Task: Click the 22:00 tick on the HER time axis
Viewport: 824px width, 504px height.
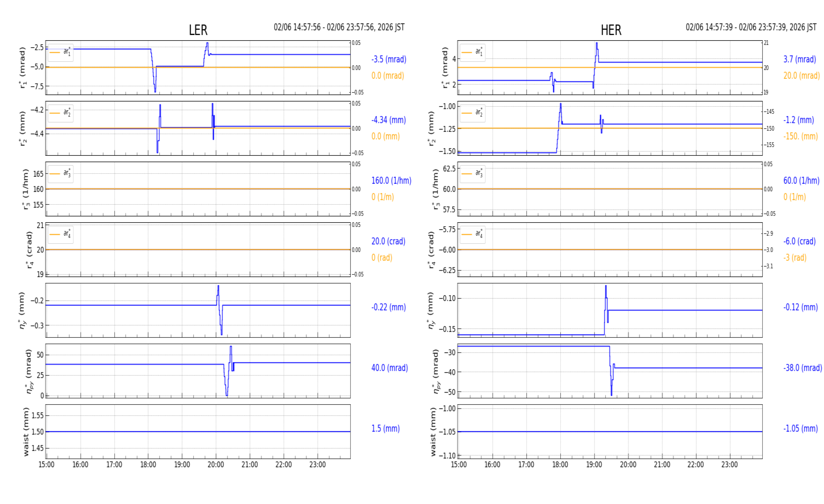Action: (696, 465)
